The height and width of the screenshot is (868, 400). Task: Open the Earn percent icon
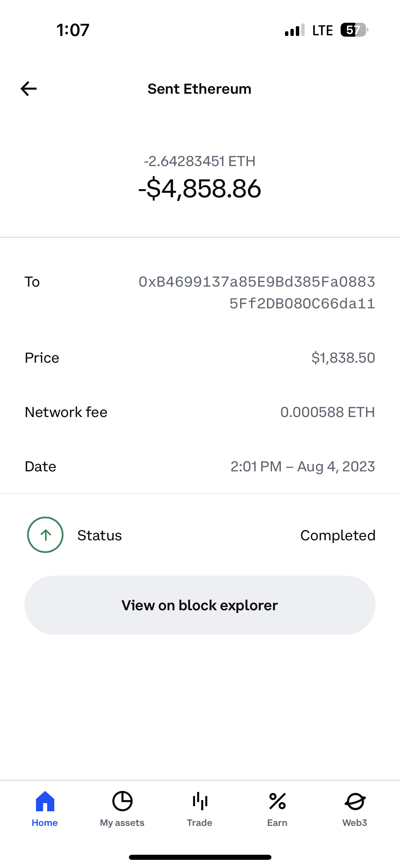point(277,801)
